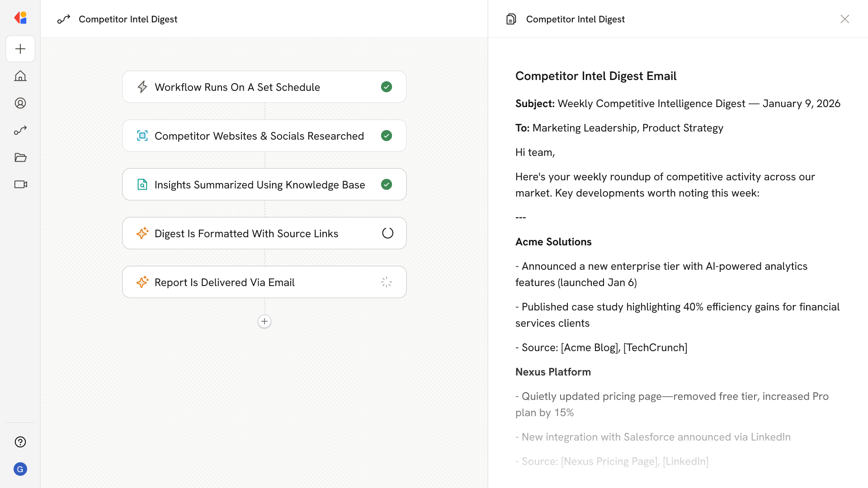Open the Home icon in sidebar
The height and width of the screenshot is (488, 868).
[20, 76]
